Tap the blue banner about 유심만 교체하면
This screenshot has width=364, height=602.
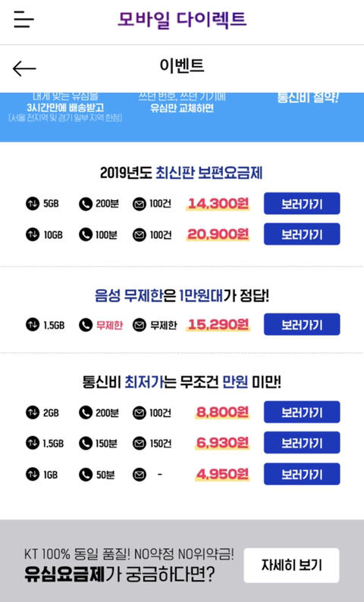(x=181, y=117)
